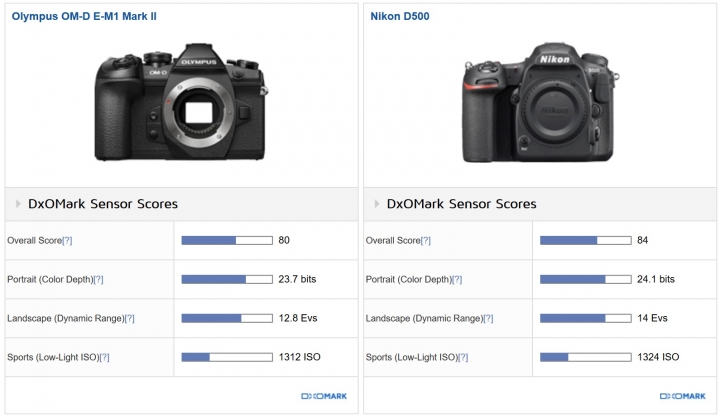Open Sports Low-Light ISO help [?] for Nikon

[463, 357]
